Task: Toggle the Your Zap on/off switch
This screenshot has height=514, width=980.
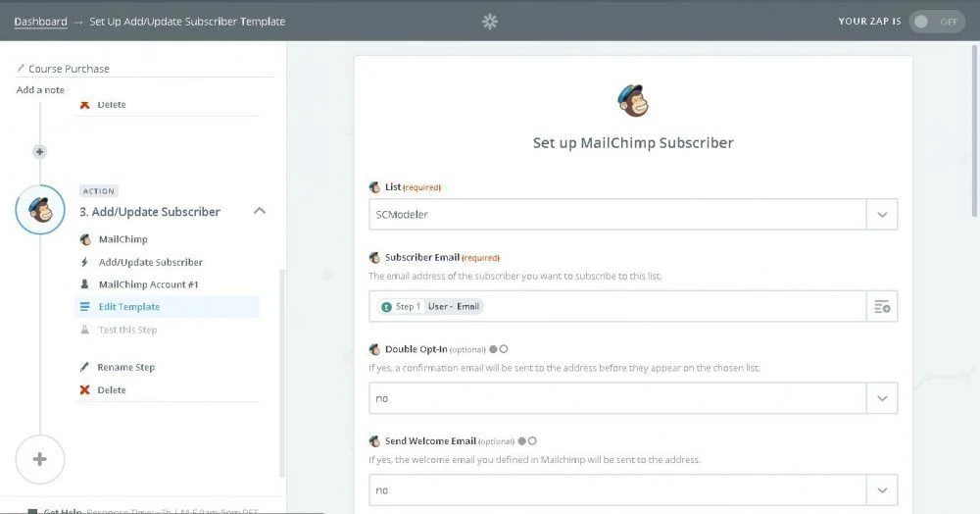Action: (935, 22)
